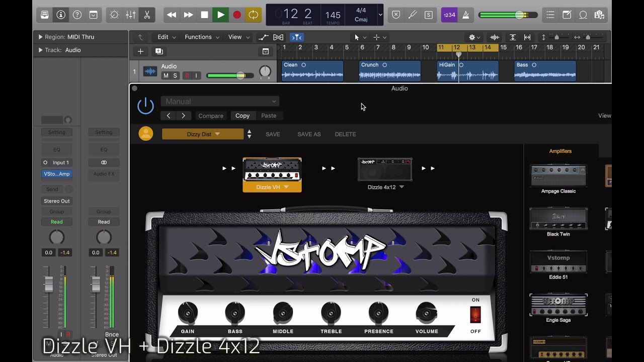644x362 pixels.
Task: Click the Tuner fork icon
Action: pos(412,15)
